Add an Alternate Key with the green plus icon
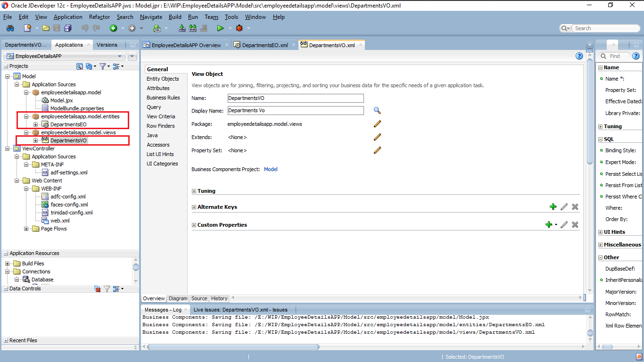 coord(553,206)
